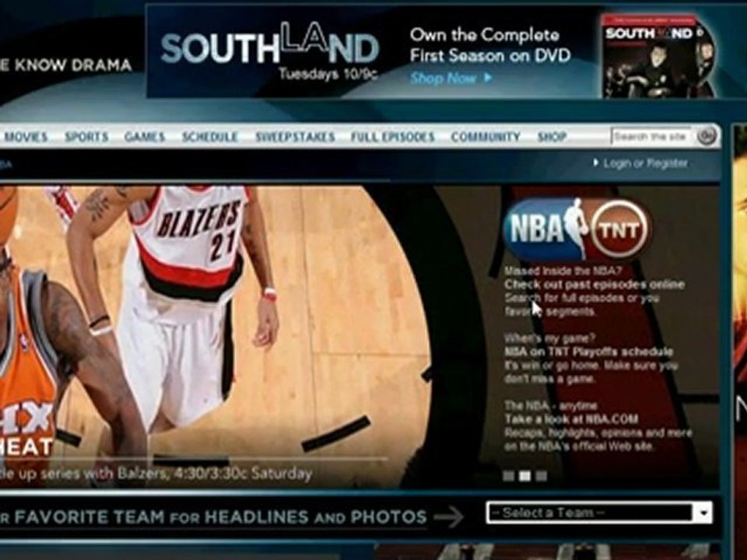Click the Login or Register link

pyautogui.click(x=646, y=163)
